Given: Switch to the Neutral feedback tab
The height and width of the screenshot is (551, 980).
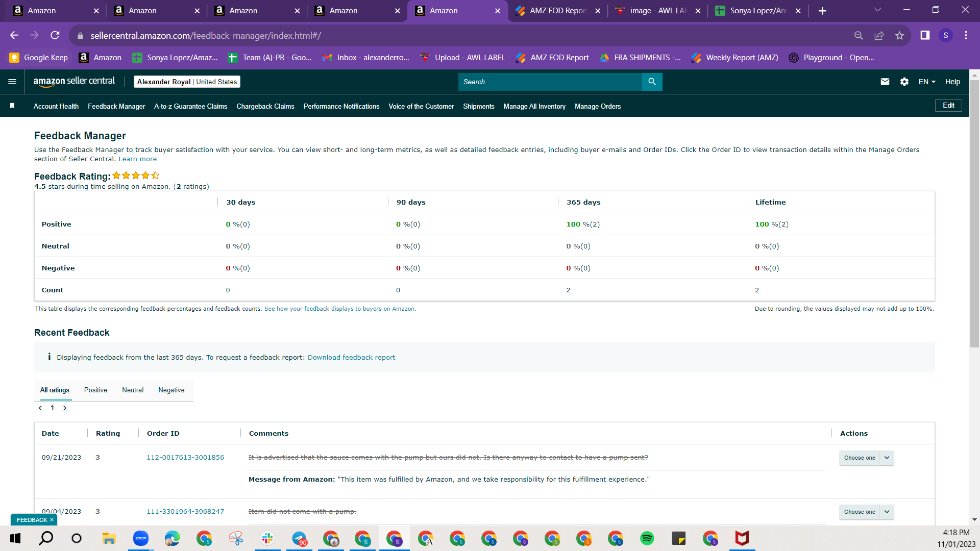Looking at the screenshot, I should [133, 390].
